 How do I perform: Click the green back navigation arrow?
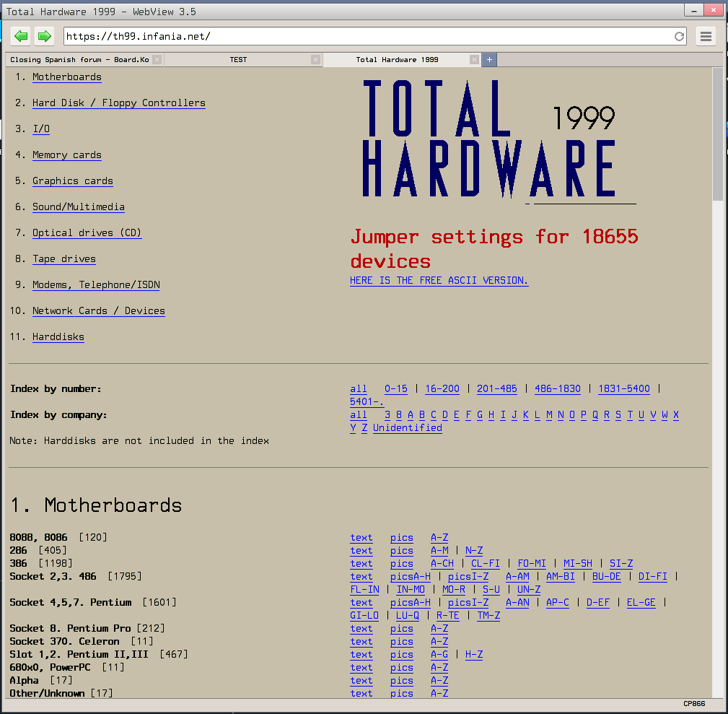pos(20,35)
